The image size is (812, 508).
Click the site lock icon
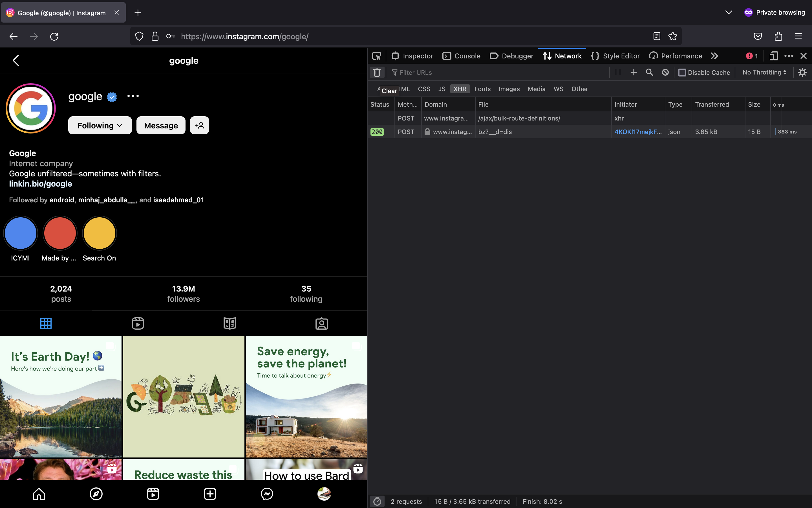click(155, 36)
